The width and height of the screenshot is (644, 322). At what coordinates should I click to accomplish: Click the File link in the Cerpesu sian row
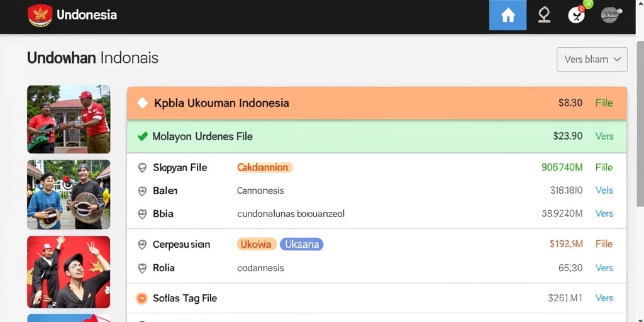pyautogui.click(x=604, y=244)
